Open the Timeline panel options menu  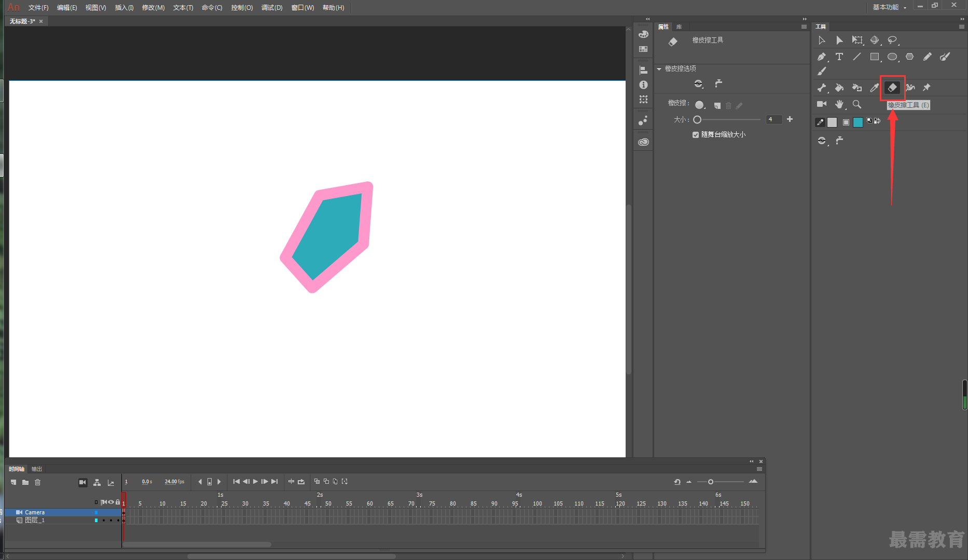pos(759,469)
